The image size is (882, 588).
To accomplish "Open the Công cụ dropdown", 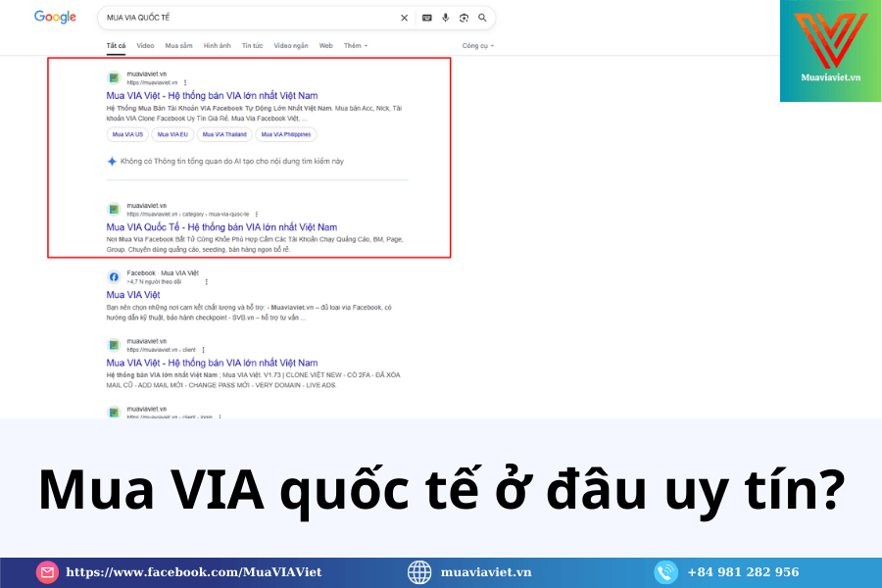I will pos(477,46).
